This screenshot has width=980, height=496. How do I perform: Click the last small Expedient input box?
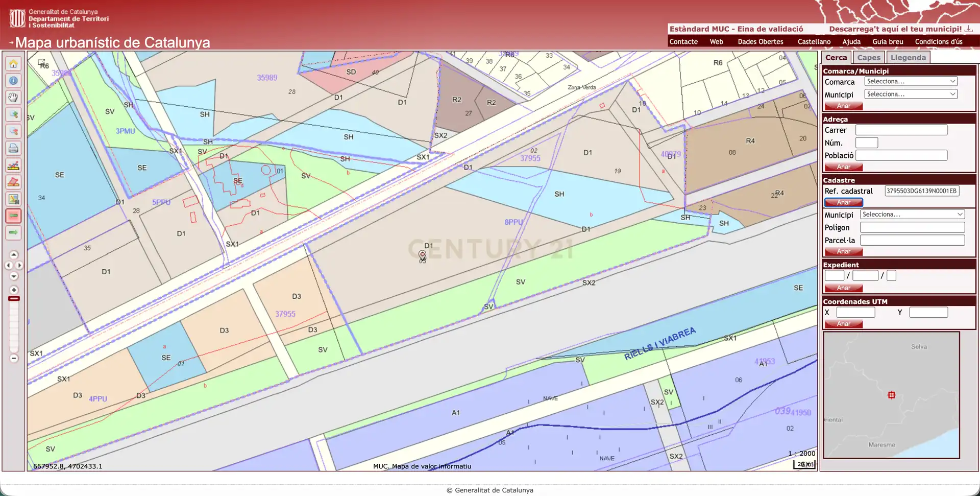point(891,276)
